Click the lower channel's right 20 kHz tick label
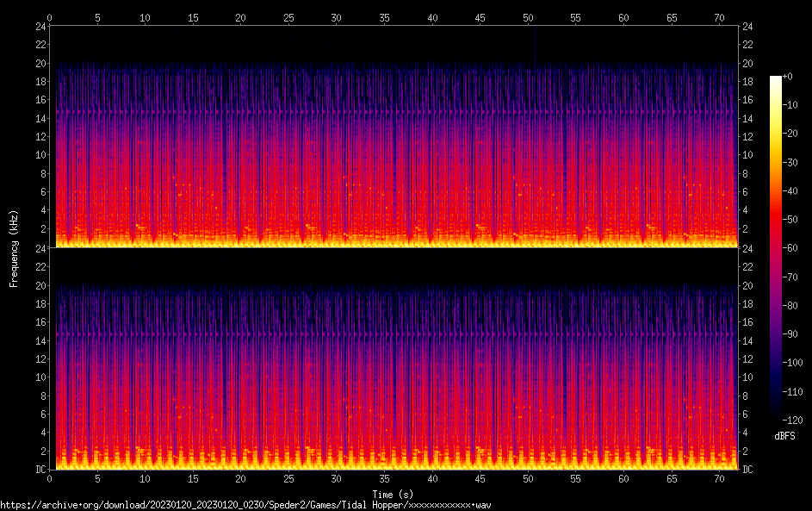The width and height of the screenshot is (812, 511). pos(749,285)
